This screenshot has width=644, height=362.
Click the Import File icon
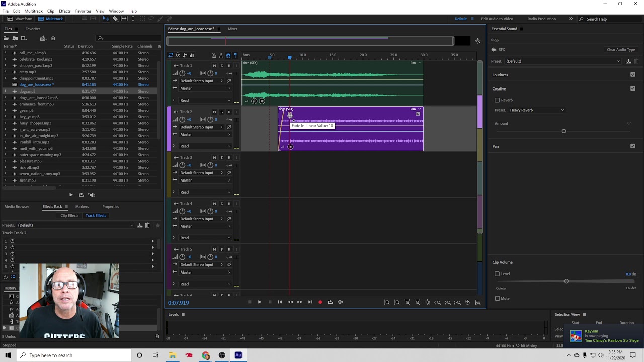point(15,38)
